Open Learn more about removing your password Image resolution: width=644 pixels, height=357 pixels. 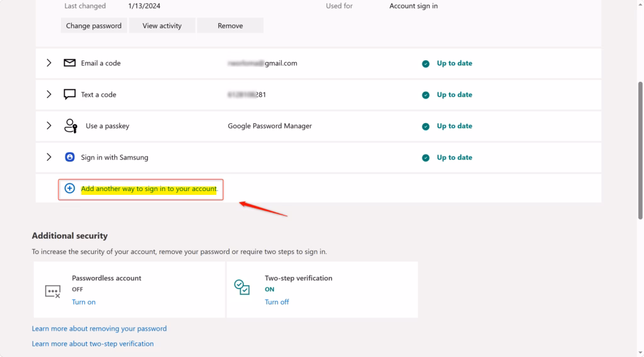[99, 328]
